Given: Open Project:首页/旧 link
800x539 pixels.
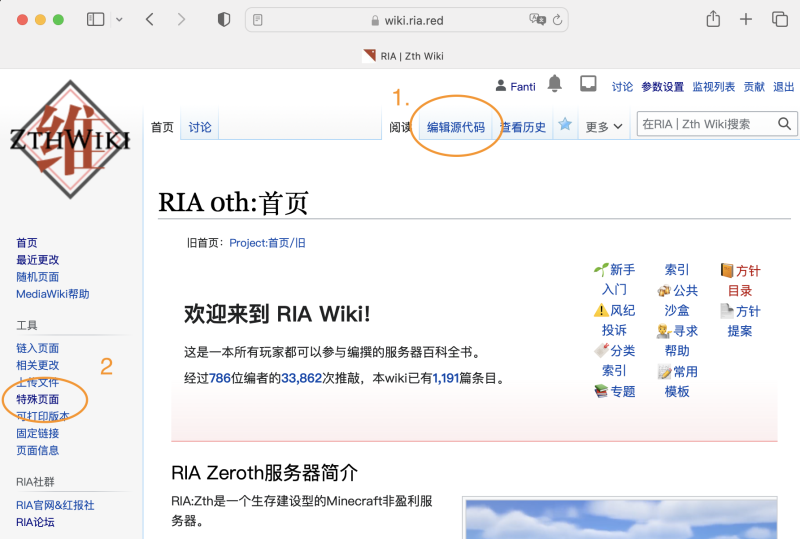Looking at the screenshot, I should pos(267,243).
